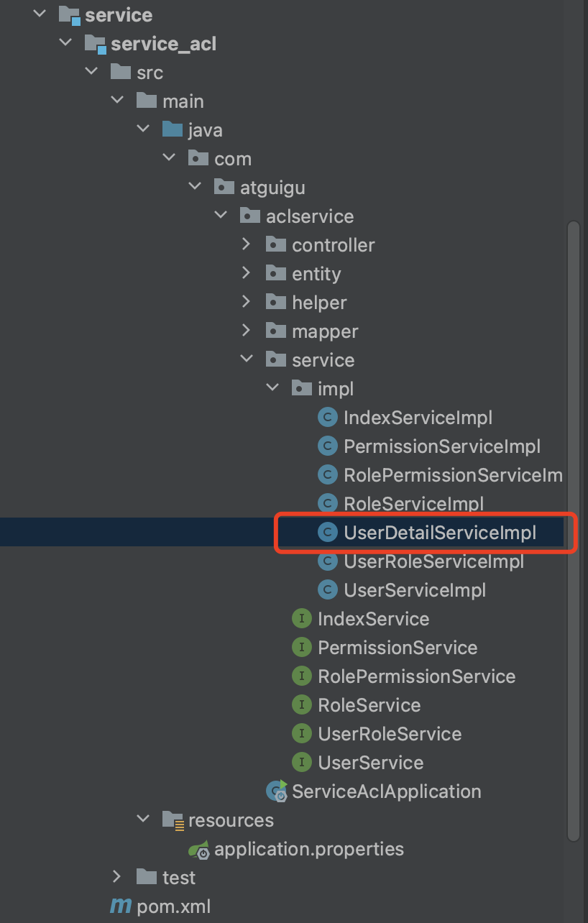Expand the controller package
Viewport: 588px width, 923px height.
point(247,245)
